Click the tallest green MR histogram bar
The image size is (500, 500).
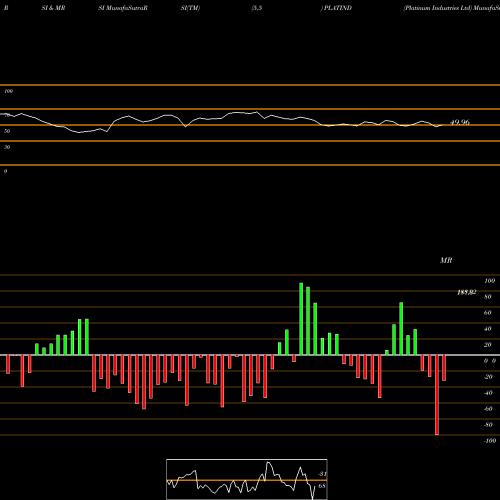(301, 319)
